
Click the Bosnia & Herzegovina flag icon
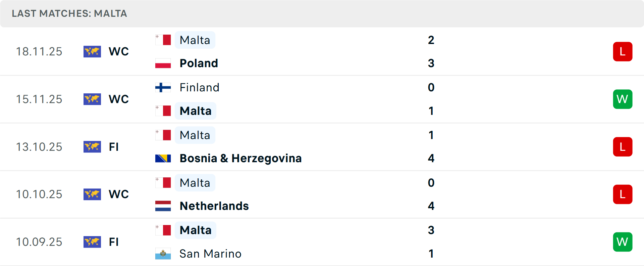(163, 158)
